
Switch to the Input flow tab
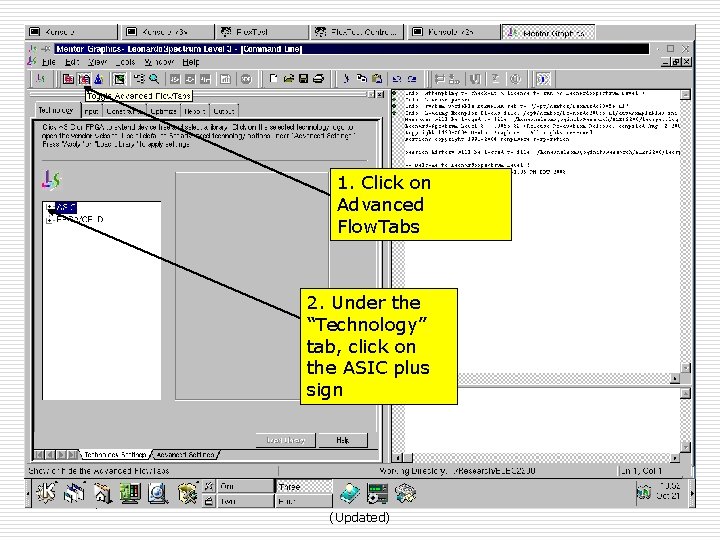pyautogui.click(x=91, y=111)
